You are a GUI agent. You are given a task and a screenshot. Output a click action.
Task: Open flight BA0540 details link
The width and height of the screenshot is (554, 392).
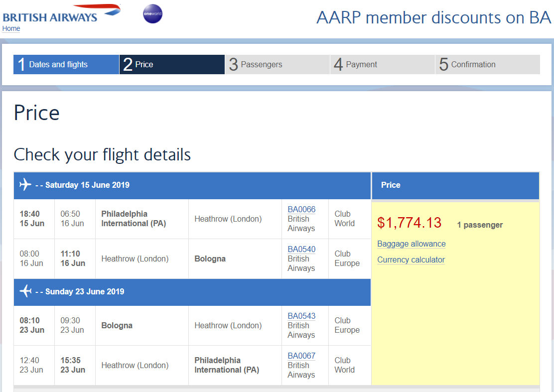pos(301,249)
